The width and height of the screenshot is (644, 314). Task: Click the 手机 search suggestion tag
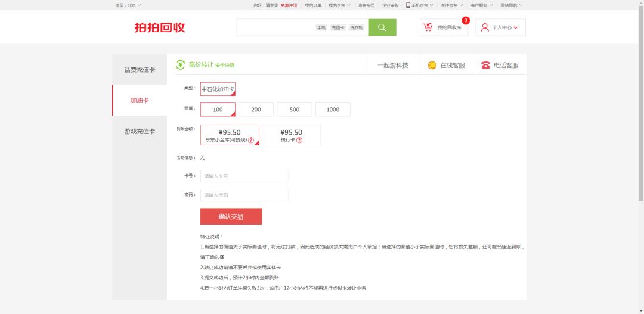pyautogui.click(x=321, y=27)
